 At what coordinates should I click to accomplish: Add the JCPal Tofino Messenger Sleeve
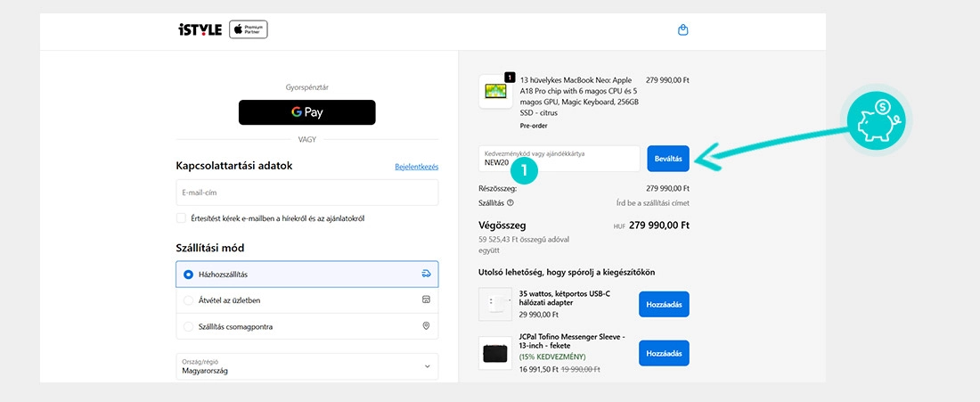(x=664, y=353)
